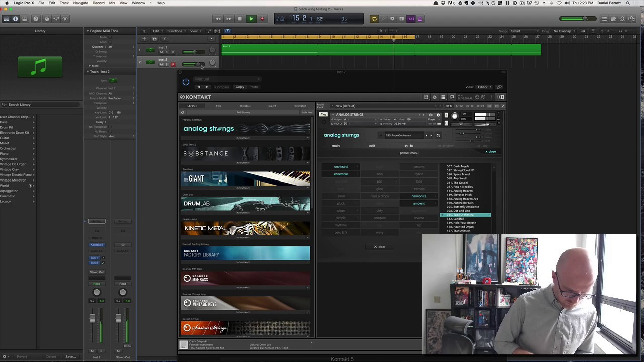644x362 pixels.
Task: Click the clear button in preset menu
Action: point(380,247)
